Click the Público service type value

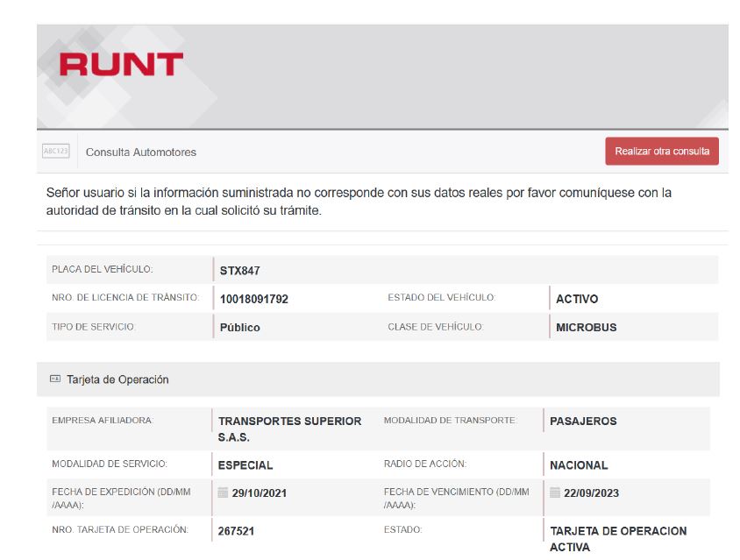pyautogui.click(x=239, y=328)
